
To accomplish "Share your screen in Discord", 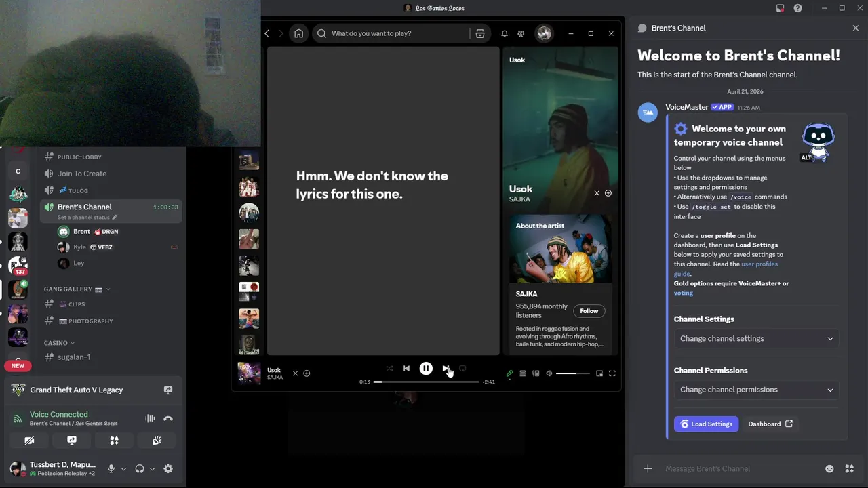I will pyautogui.click(x=72, y=441).
